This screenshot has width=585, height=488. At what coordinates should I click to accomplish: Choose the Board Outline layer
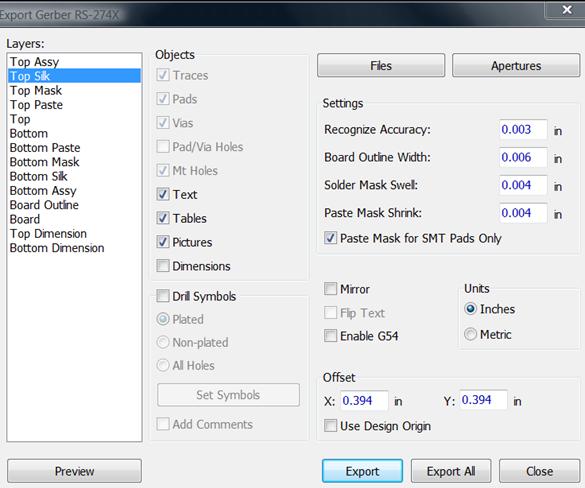[x=44, y=205]
